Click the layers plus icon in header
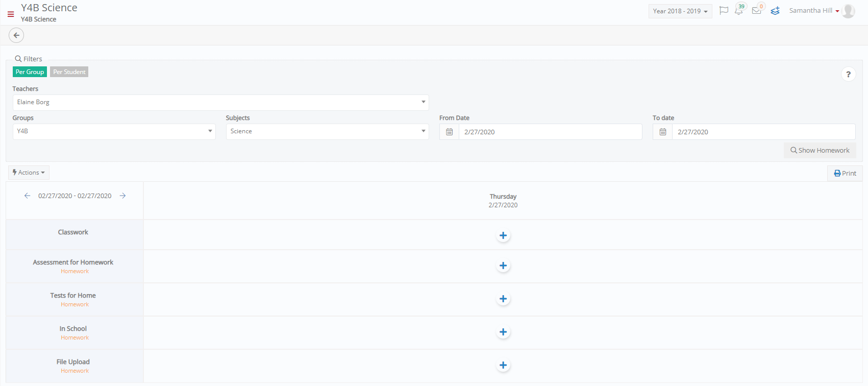 (x=775, y=11)
